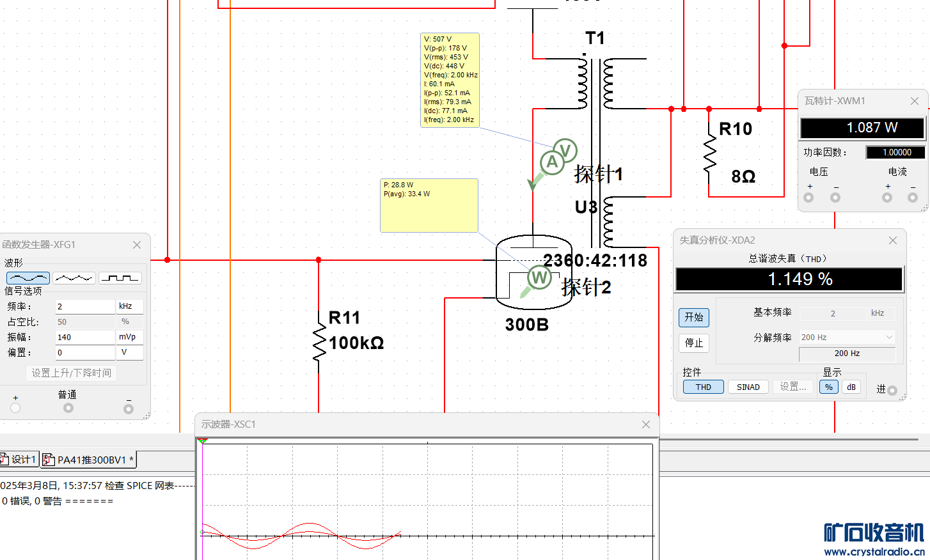Click the function generator common terminal
This screenshot has width=930, height=560.
tap(68, 408)
